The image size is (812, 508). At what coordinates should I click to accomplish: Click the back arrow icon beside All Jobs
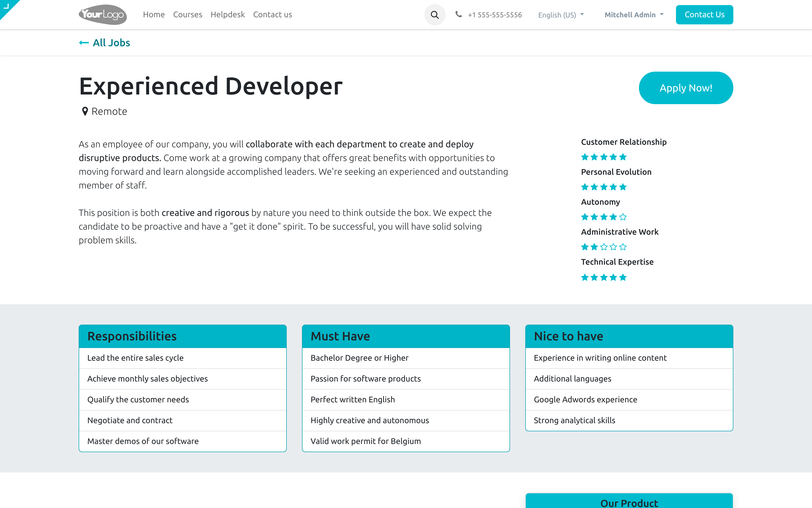point(83,43)
